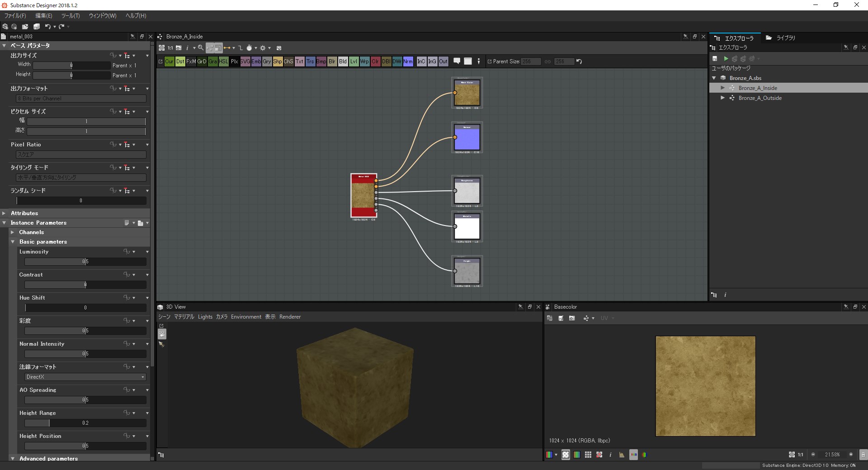Open the マテリアル menu in 3D View
868x470 pixels.
(x=184, y=317)
